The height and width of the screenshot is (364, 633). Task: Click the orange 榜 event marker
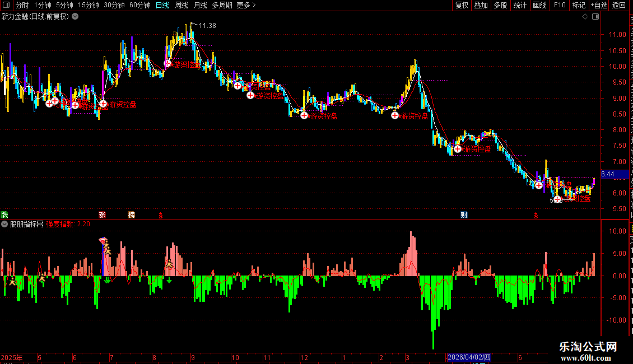[131, 214]
